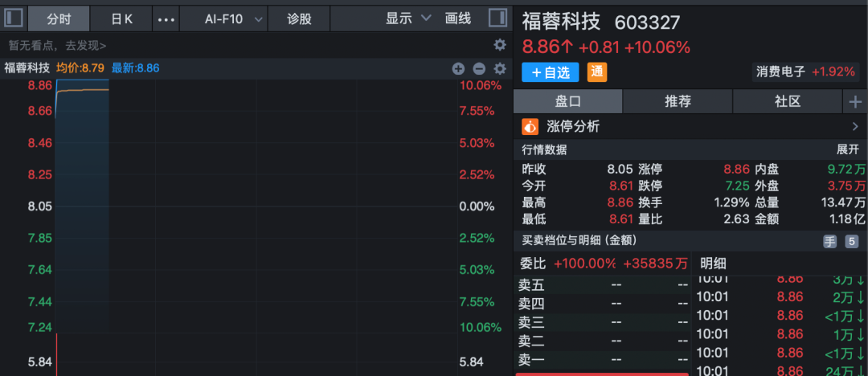Click the 8.86 top price axis label
The width and height of the screenshot is (868, 376).
pyautogui.click(x=40, y=86)
